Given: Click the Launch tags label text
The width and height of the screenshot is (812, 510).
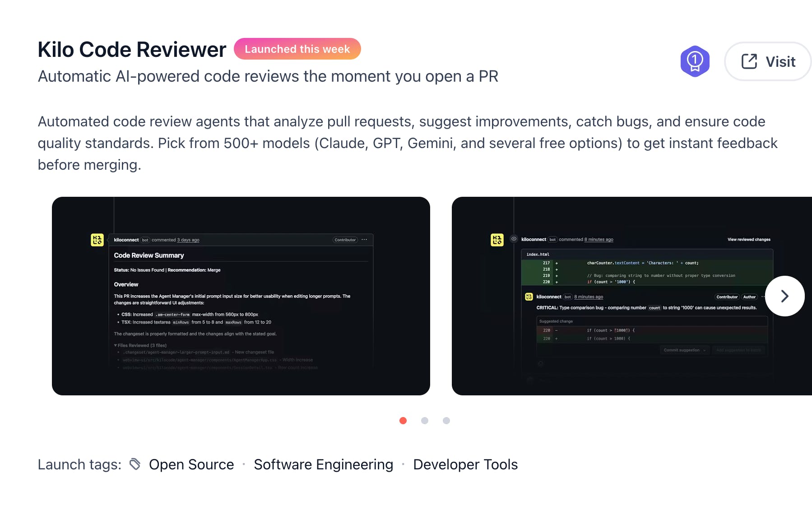Looking at the screenshot, I should tap(79, 464).
